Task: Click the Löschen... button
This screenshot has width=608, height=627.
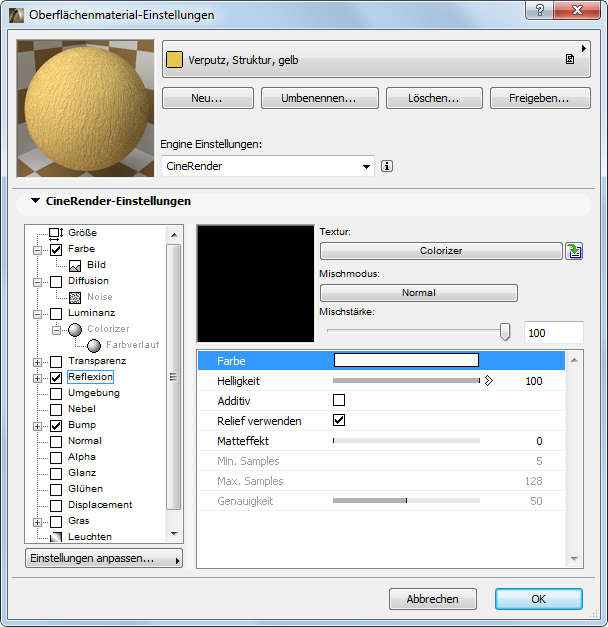Action: [434, 98]
